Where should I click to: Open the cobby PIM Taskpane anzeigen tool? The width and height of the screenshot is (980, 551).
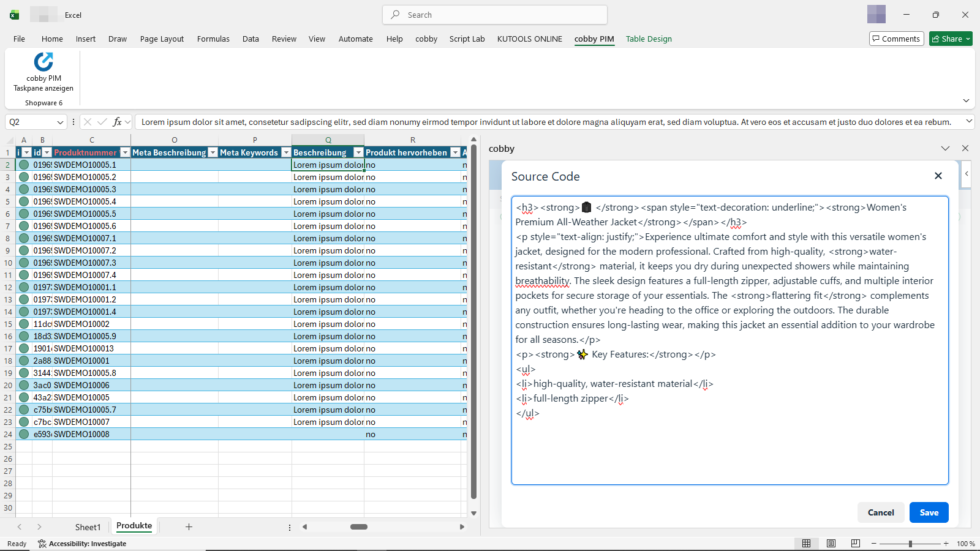tap(42, 72)
